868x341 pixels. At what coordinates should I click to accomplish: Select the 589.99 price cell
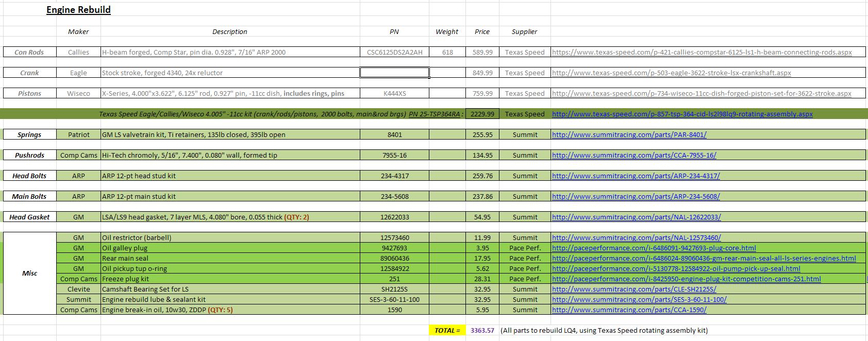pyautogui.click(x=482, y=52)
